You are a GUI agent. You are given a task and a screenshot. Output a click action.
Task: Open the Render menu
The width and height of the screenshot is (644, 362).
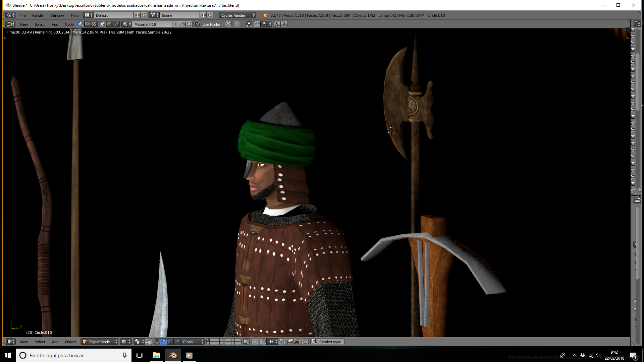(38, 15)
